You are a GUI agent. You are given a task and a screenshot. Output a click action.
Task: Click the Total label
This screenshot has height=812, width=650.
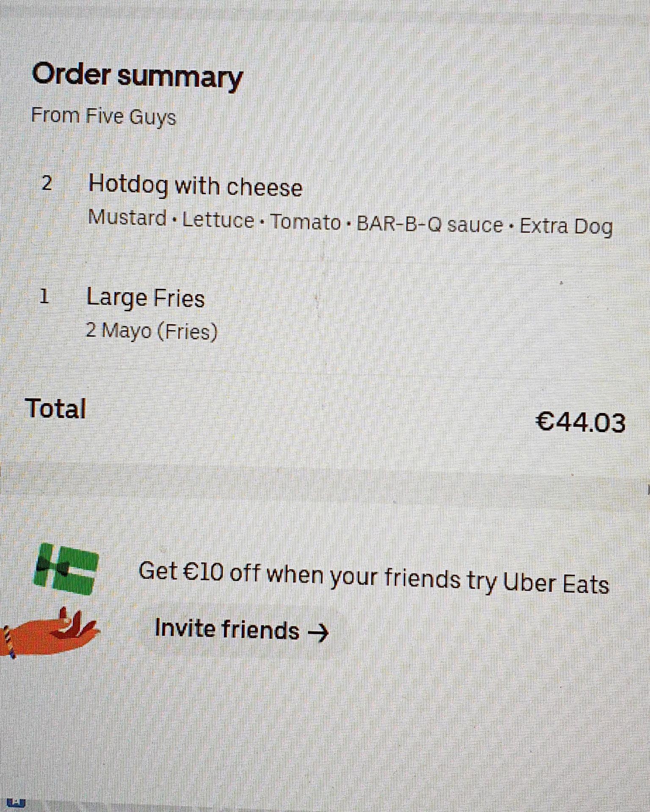55,409
